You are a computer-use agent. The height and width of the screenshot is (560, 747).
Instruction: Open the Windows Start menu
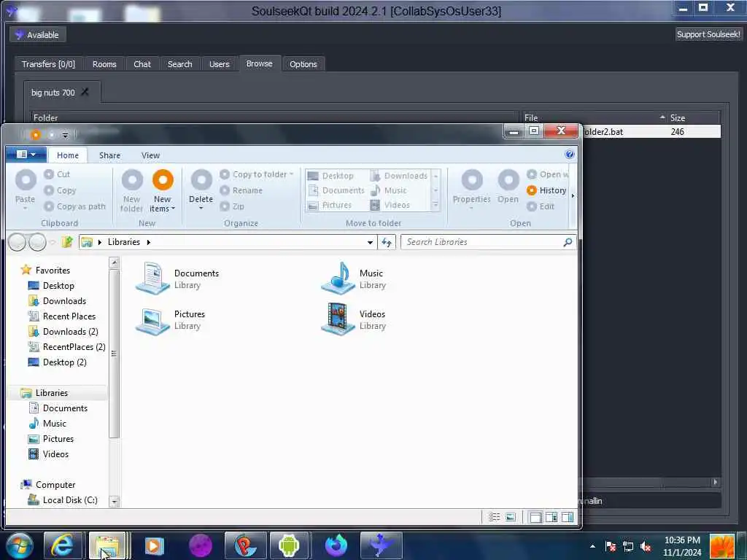coord(19,545)
